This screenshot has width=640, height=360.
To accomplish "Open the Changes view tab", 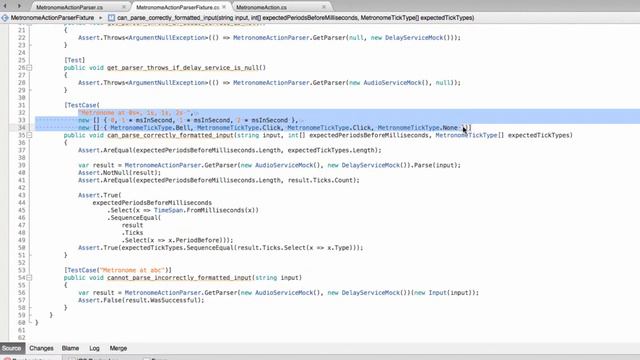I will tap(41, 348).
